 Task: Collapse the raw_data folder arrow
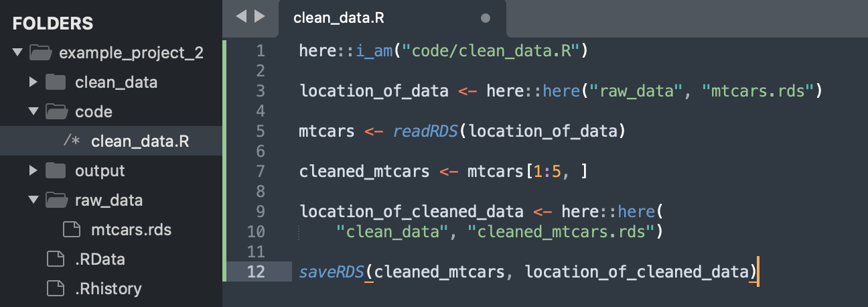(33, 200)
